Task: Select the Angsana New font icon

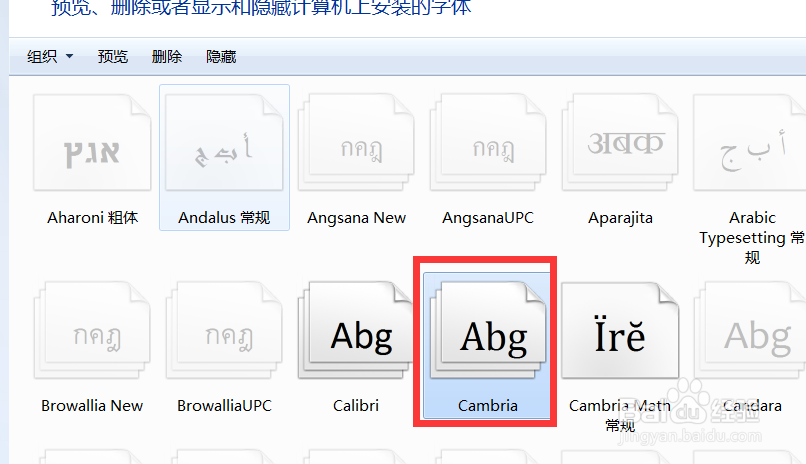Action: click(x=356, y=142)
